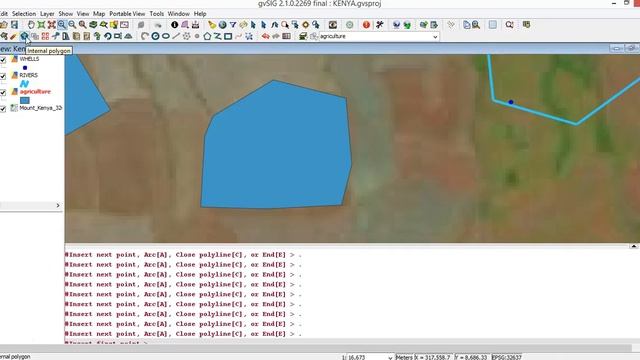Select the Mount_Kenya raster layer
The height and width of the screenshot is (360, 640).
coord(41,108)
